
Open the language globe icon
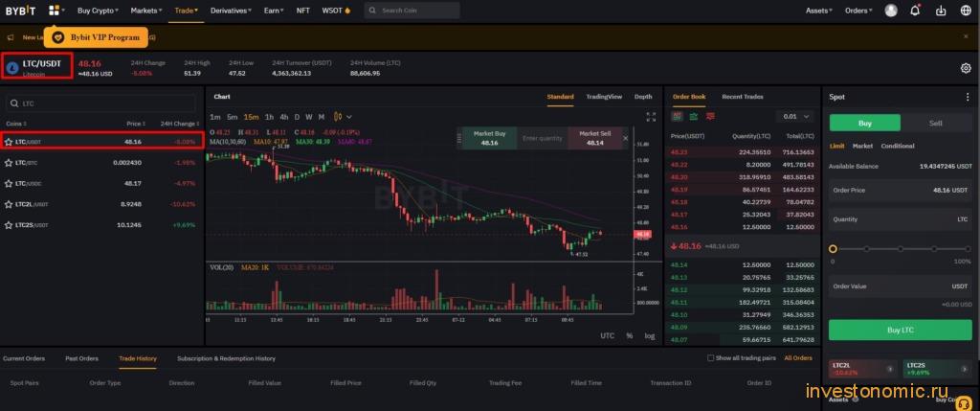click(x=966, y=11)
